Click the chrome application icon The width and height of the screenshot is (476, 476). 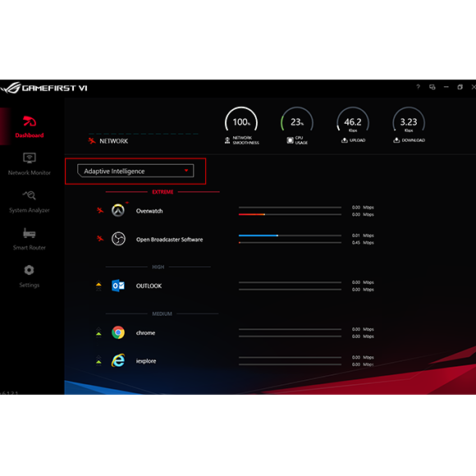[x=118, y=332]
